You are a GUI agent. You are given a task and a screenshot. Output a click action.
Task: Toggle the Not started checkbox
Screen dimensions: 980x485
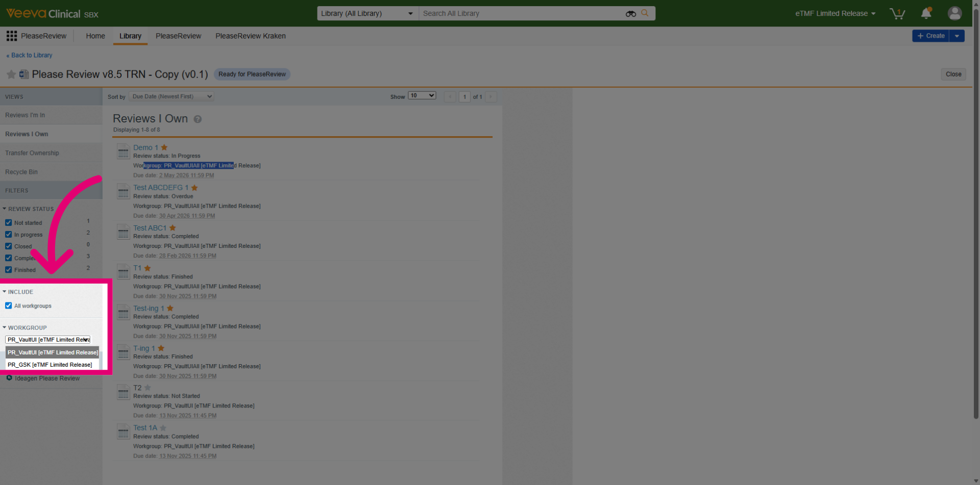pos(8,223)
